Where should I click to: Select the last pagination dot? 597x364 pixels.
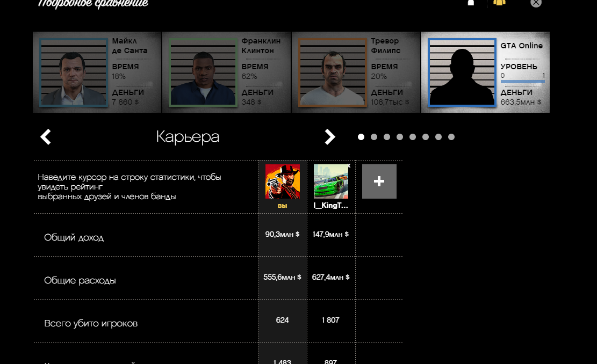tap(451, 137)
